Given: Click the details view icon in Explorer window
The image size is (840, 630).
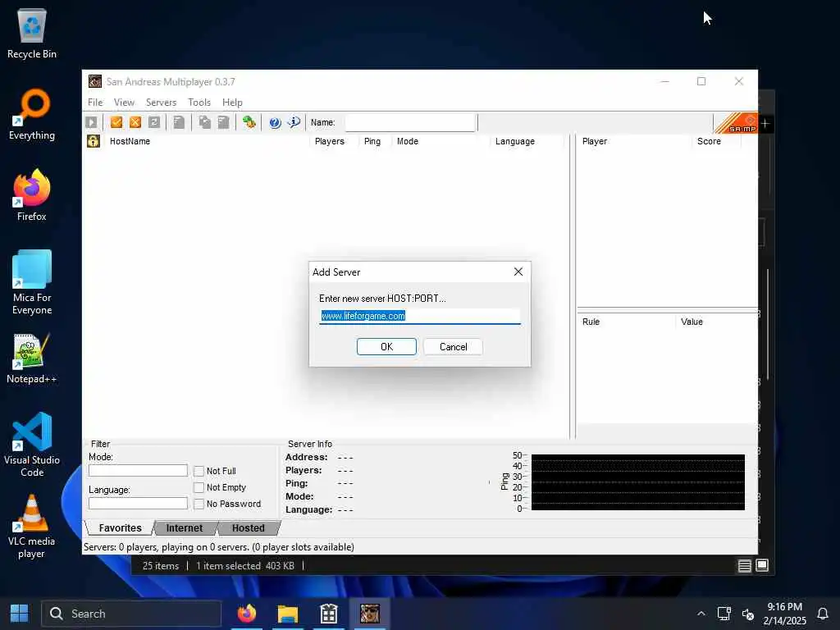Looking at the screenshot, I should click(x=744, y=566).
